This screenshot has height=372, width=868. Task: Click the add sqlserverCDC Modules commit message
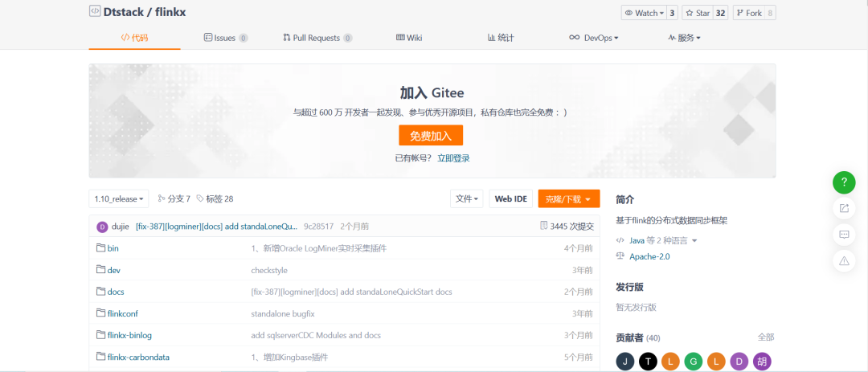pyautogui.click(x=316, y=335)
